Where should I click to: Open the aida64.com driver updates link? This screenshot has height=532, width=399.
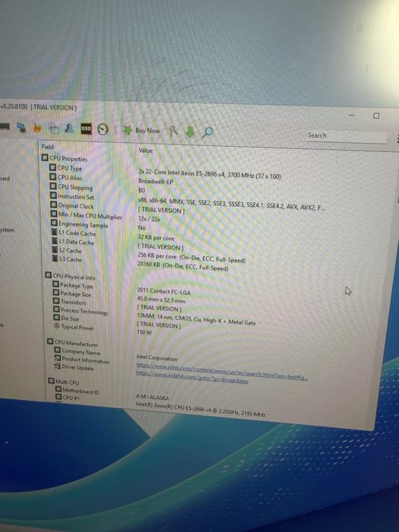[x=192, y=377]
